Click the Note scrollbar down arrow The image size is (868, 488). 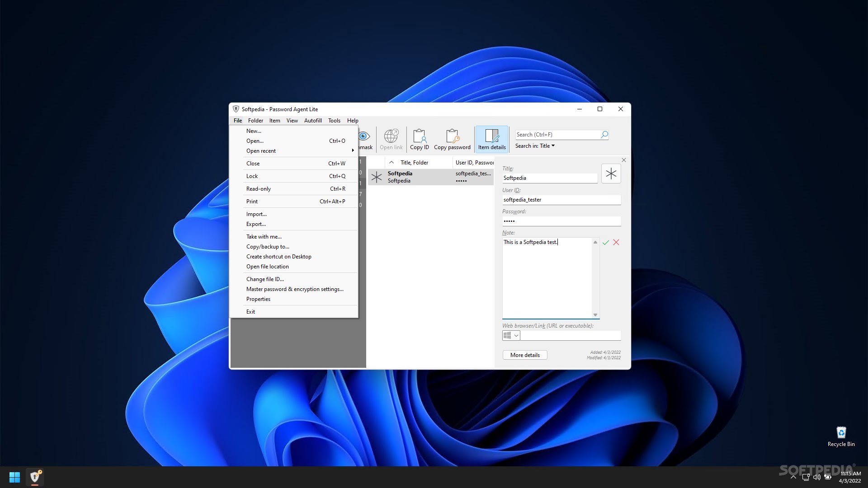click(595, 315)
